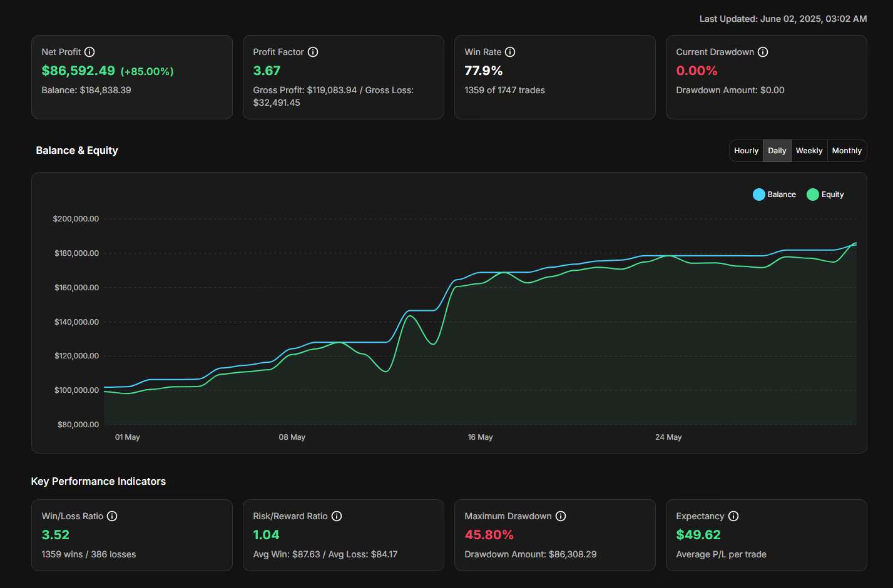Switch chart to Weekly view

(x=809, y=151)
